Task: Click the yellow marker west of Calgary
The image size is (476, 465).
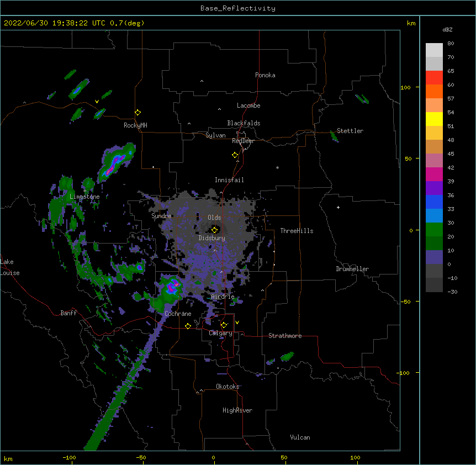Action: coord(188,326)
